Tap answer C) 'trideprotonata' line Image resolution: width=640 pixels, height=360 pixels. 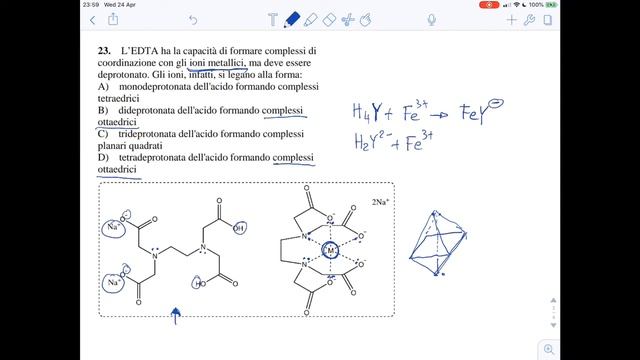pyautogui.click(x=201, y=134)
